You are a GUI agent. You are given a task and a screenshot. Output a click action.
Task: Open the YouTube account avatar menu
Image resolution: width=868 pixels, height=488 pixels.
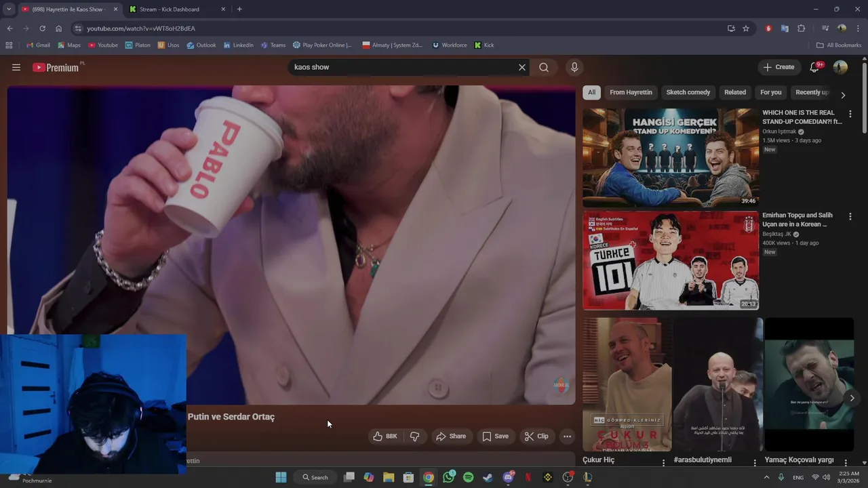point(840,67)
